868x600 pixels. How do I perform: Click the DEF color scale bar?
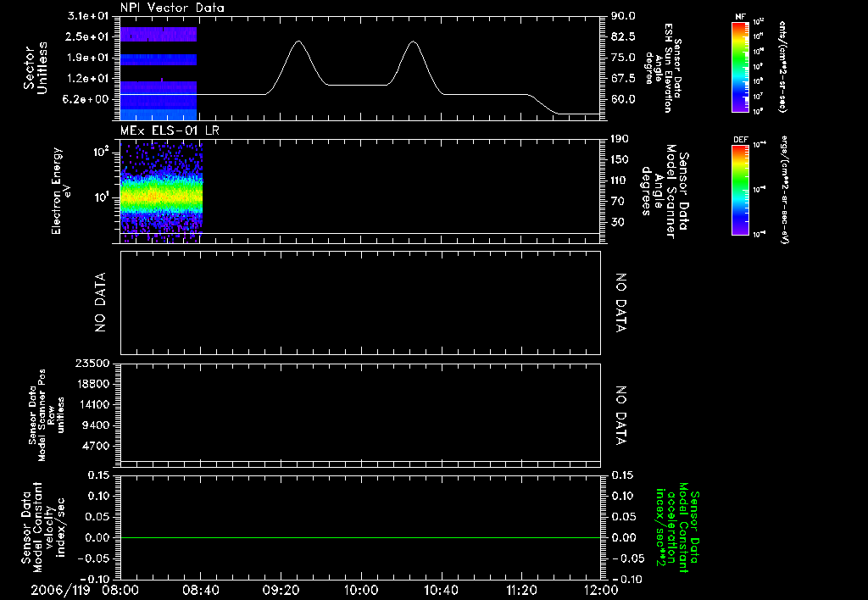tap(740, 190)
